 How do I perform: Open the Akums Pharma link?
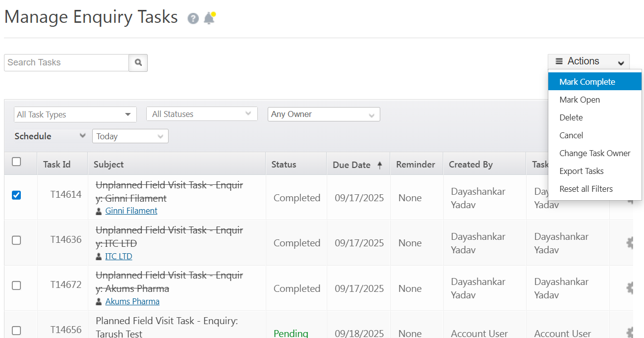click(x=132, y=302)
